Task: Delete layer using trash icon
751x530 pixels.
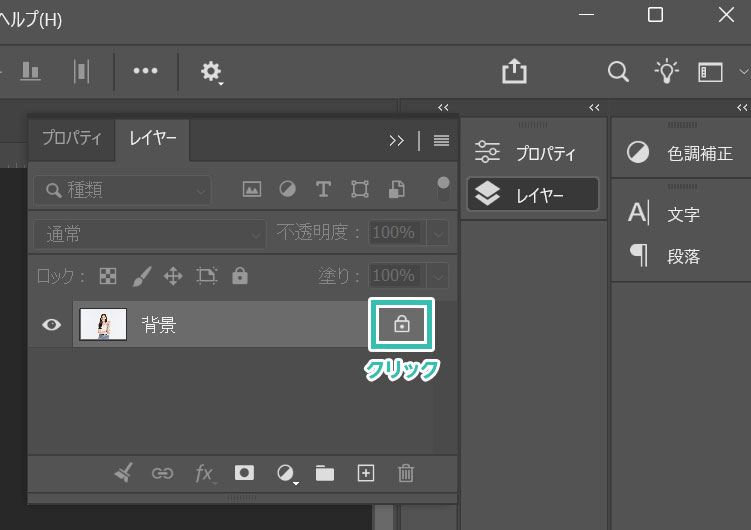Action: click(406, 473)
